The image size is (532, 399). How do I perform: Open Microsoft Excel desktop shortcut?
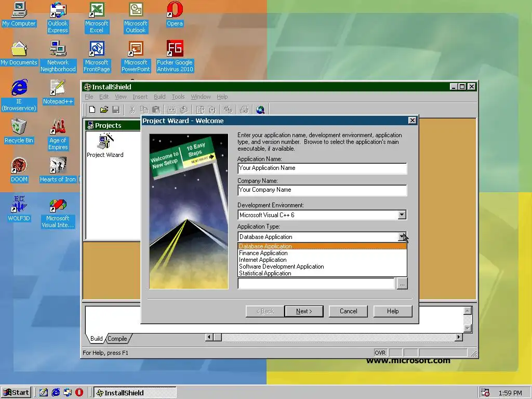coord(97,18)
